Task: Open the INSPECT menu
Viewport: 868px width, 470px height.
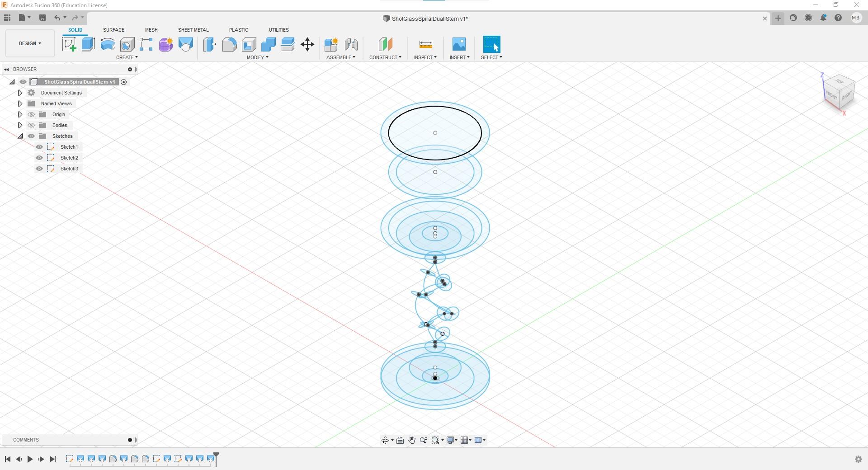Action: [425, 57]
